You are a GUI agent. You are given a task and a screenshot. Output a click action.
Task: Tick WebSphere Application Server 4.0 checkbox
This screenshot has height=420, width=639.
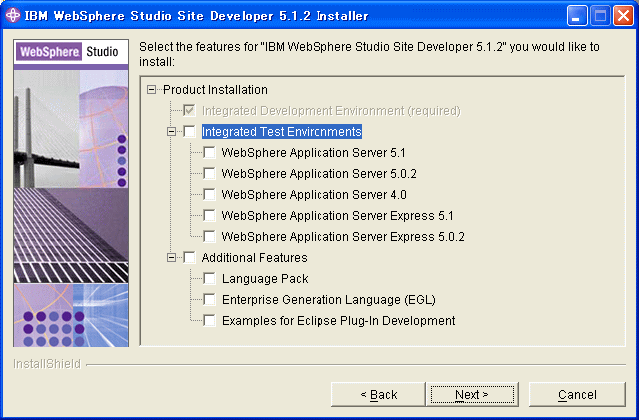point(209,194)
